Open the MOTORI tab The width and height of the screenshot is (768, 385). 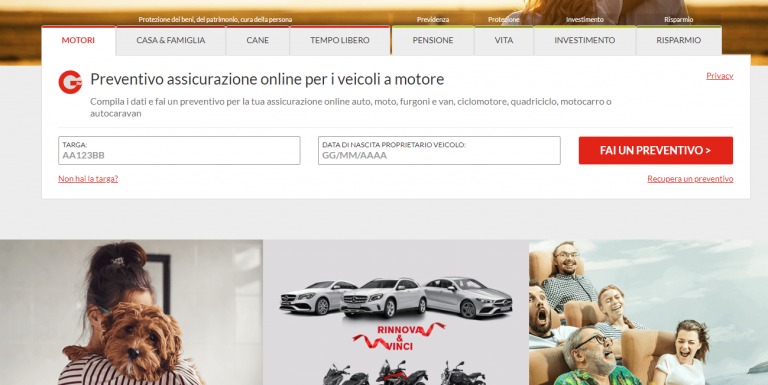coord(78,40)
